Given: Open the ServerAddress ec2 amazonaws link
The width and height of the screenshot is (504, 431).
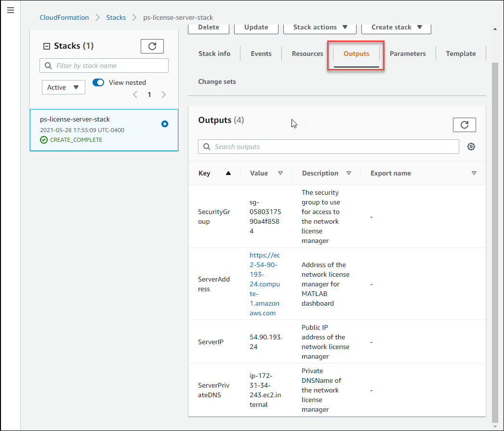Looking at the screenshot, I should [x=265, y=284].
